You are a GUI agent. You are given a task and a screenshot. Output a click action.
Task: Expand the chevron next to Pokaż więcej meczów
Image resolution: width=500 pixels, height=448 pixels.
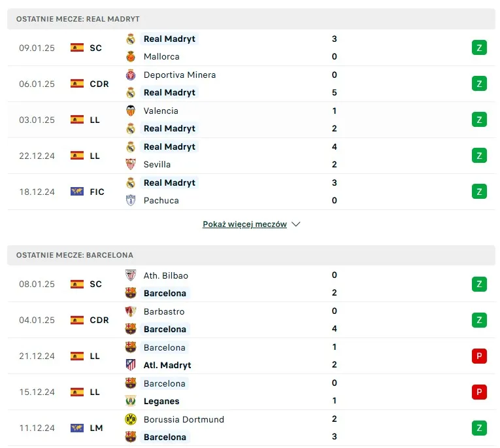tap(296, 224)
